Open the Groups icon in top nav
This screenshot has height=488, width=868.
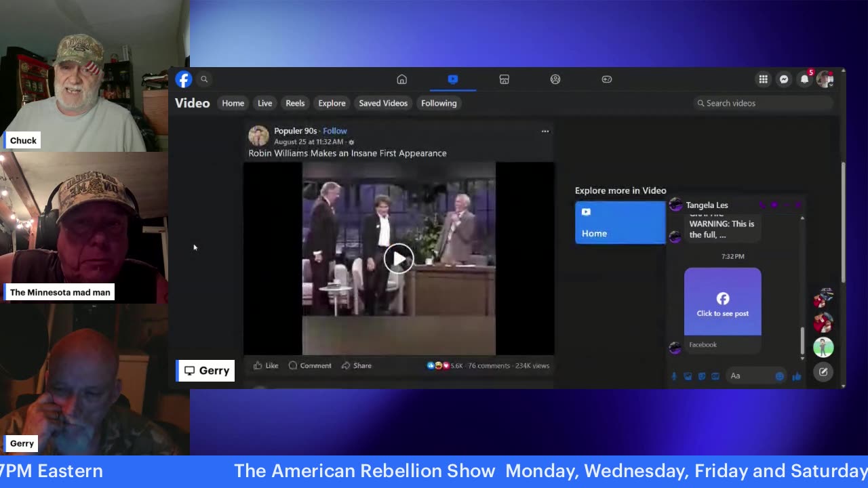coord(555,79)
